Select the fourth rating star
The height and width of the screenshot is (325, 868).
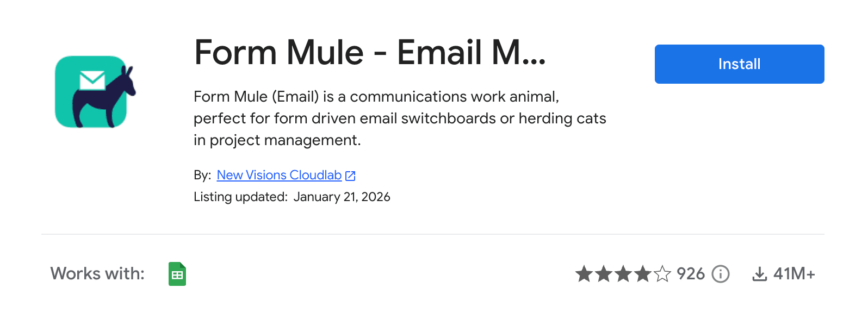click(643, 274)
